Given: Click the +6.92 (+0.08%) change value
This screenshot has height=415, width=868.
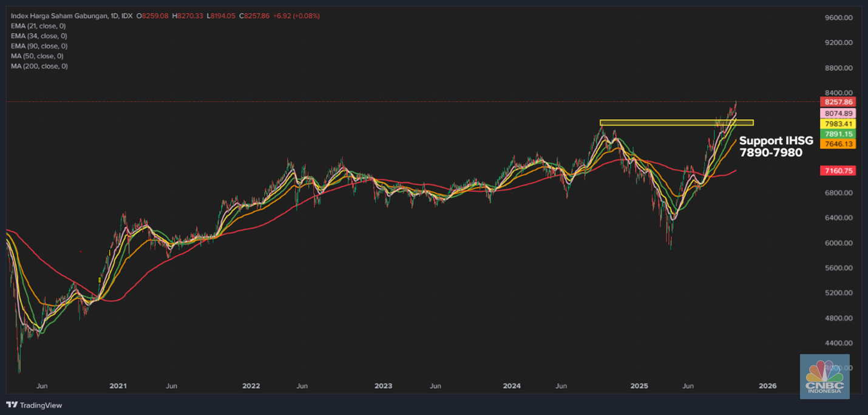Looking at the screenshot, I should (295, 16).
